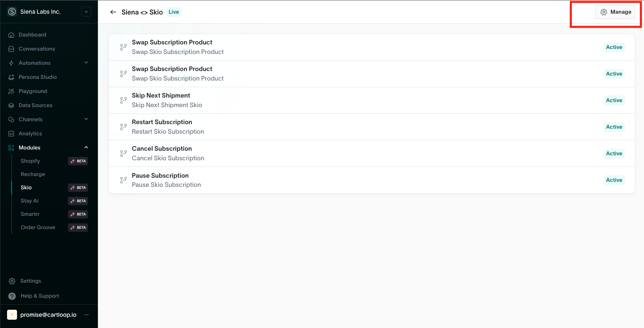Screen dimensions: 644x328
Task: Click the Analytics chart icon
Action: [12, 134]
